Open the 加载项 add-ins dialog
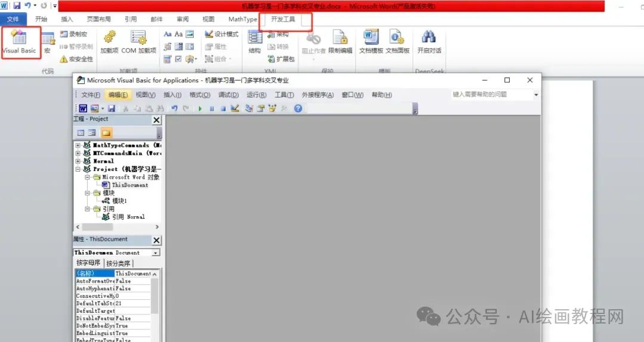644x342 pixels. (x=109, y=43)
